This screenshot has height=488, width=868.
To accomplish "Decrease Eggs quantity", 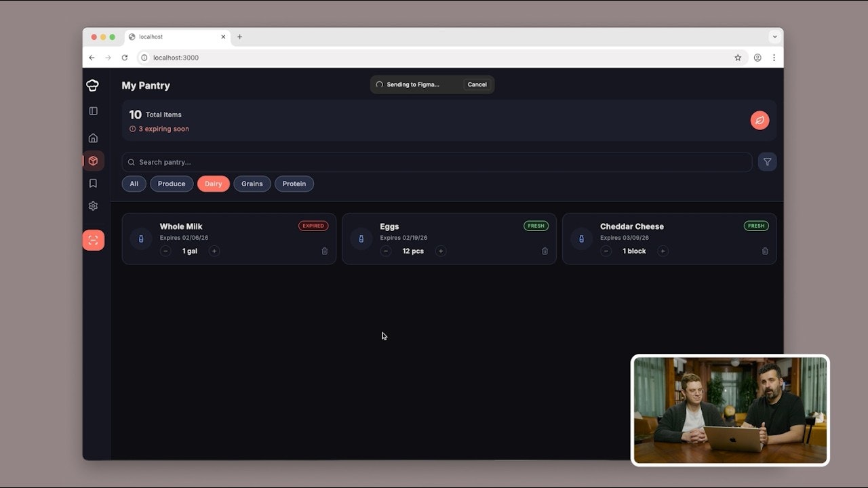I will 386,251.
